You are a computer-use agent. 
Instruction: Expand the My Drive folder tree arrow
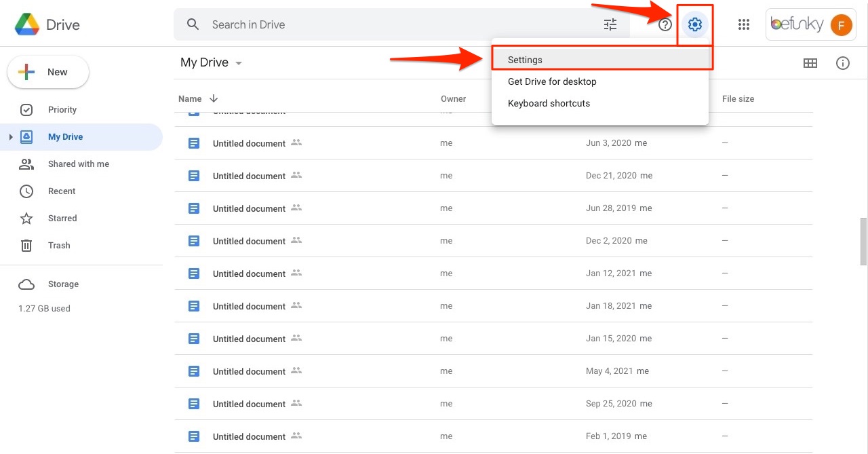pyautogui.click(x=10, y=137)
